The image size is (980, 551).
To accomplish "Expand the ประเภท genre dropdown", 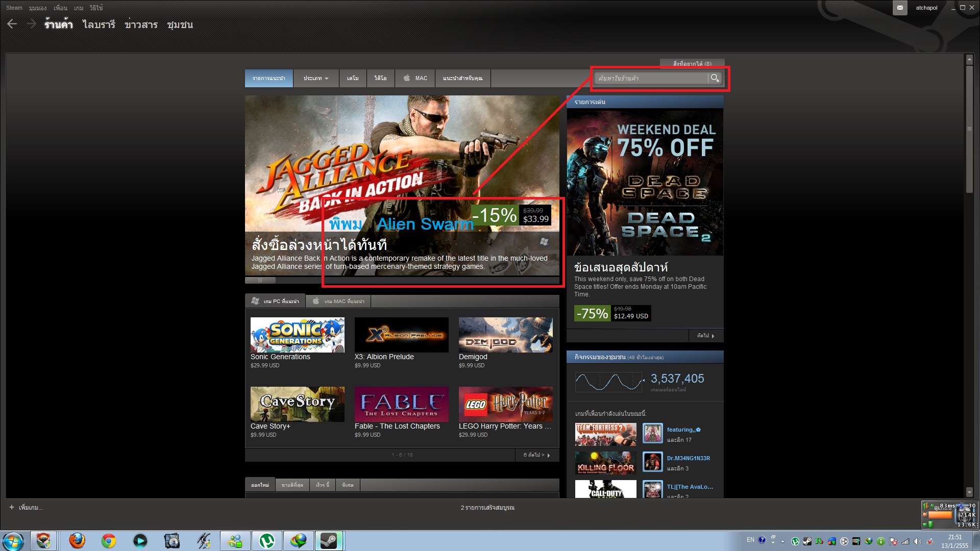I will (316, 78).
